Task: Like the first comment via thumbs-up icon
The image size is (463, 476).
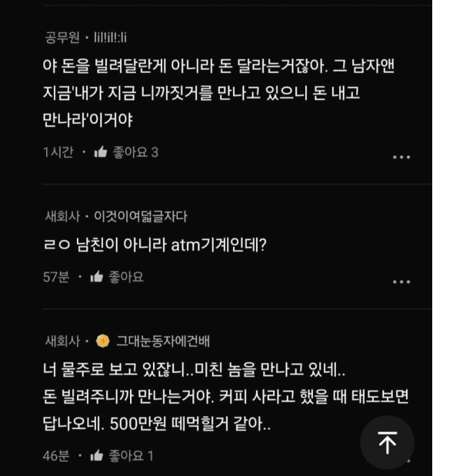Action: (101, 151)
